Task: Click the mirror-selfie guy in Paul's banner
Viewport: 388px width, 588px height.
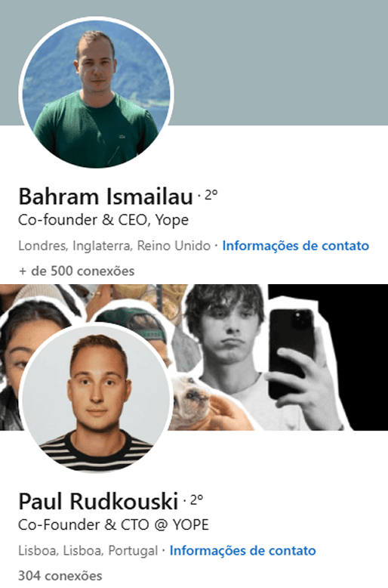Action: point(229,338)
